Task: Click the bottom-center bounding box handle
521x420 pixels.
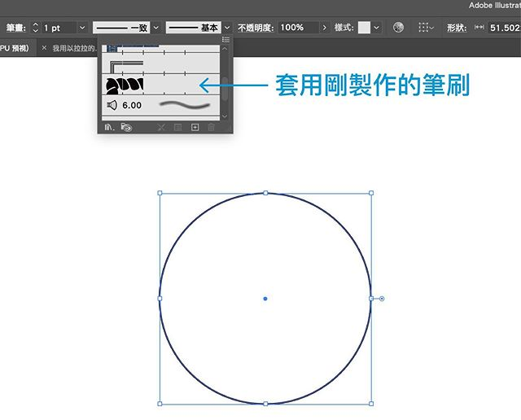Action: pos(265,404)
